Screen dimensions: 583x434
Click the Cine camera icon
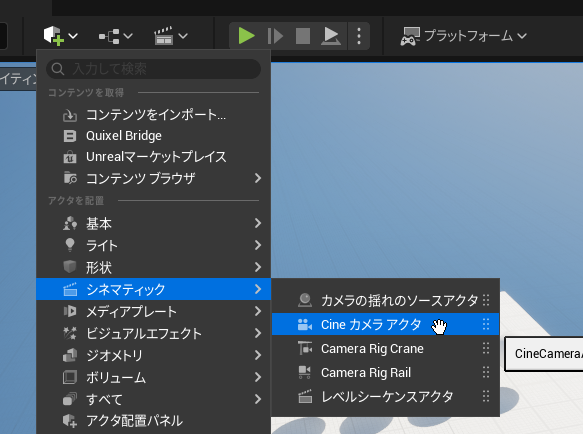[x=305, y=324]
